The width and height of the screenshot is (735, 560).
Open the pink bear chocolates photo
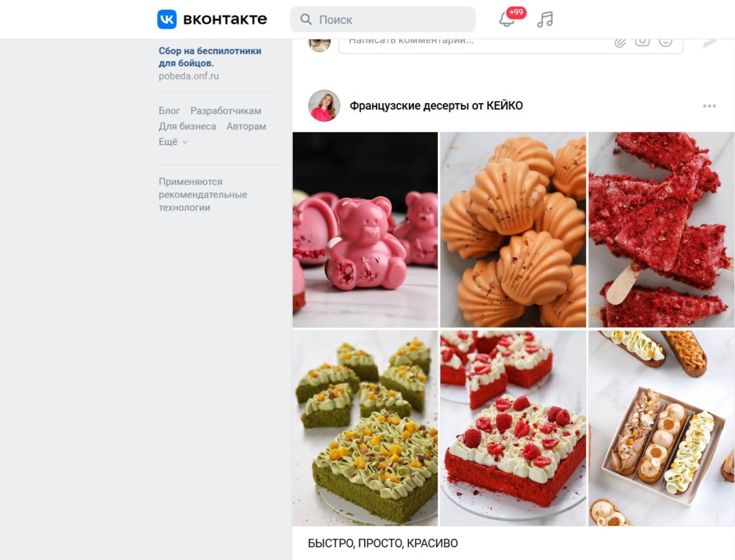point(365,230)
